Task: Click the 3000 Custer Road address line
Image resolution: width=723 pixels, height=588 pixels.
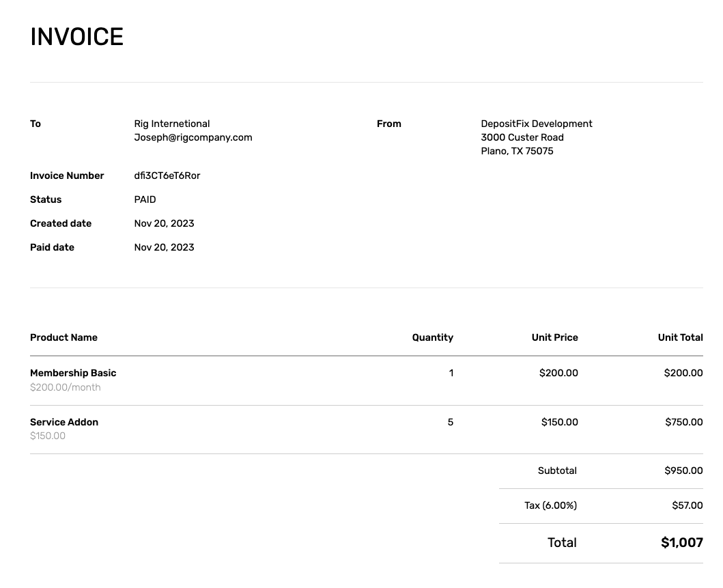Action: pos(522,137)
